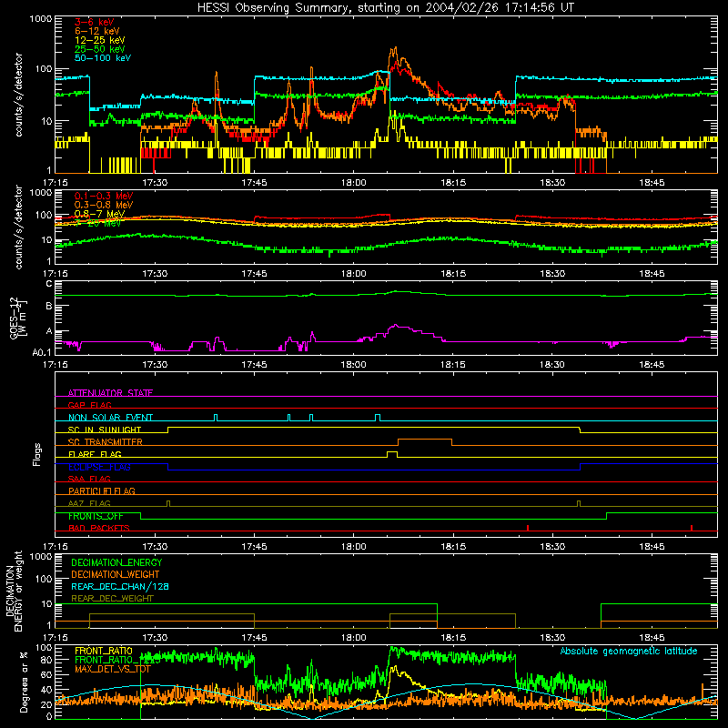Click the orange 0.3-0.8 MeV legend label

(104, 205)
